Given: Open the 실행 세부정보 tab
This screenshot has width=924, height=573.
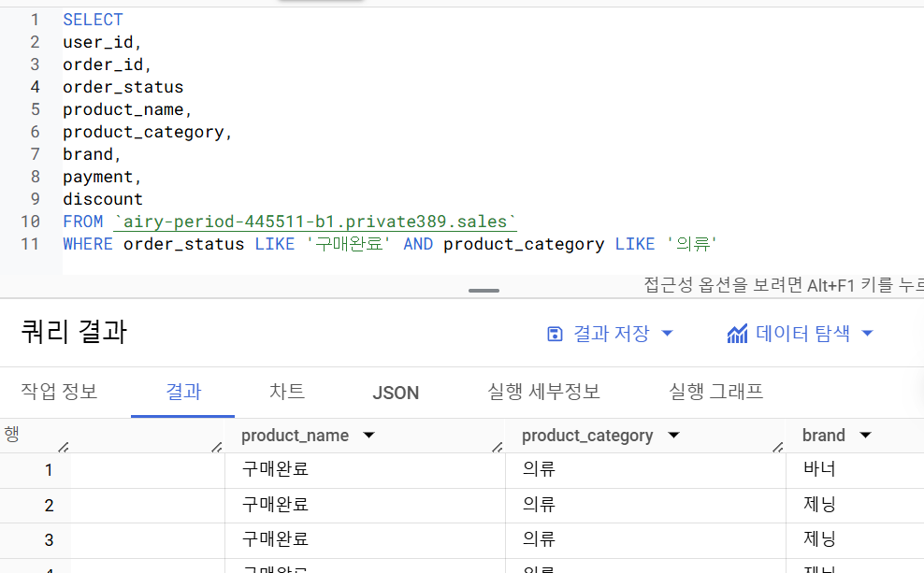Looking at the screenshot, I should [x=543, y=392].
